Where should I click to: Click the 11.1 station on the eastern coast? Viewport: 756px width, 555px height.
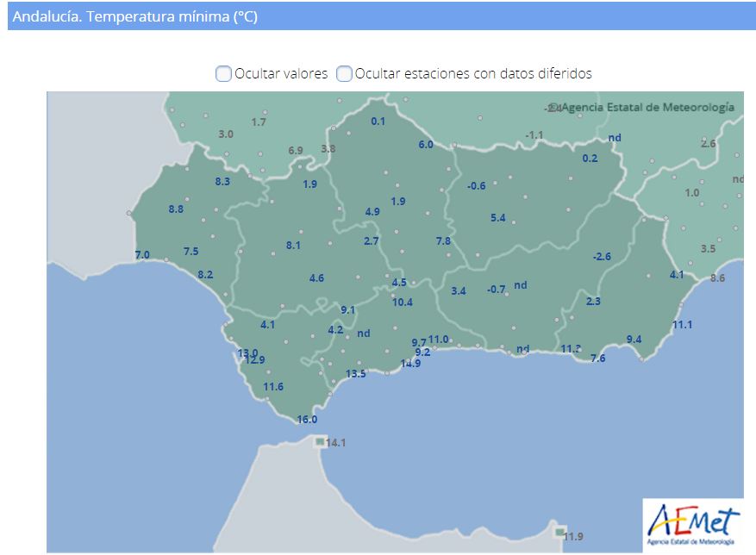click(683, 325)
